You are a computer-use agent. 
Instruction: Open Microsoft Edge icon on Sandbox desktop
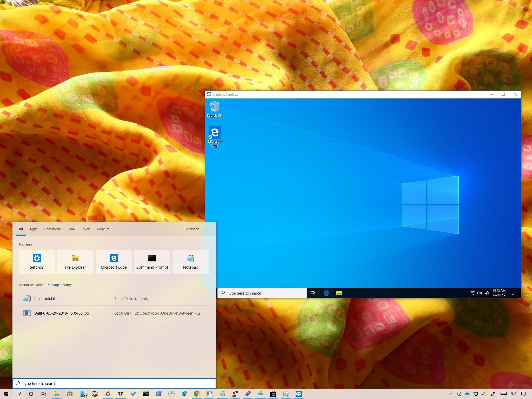215,136
